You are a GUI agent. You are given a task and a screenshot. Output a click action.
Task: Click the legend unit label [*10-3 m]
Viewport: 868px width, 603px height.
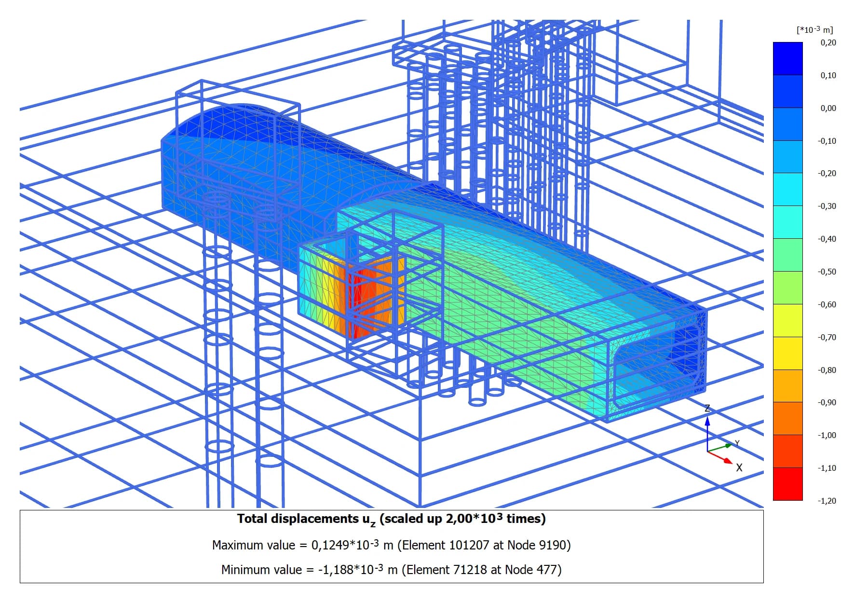tap(814, 30)
